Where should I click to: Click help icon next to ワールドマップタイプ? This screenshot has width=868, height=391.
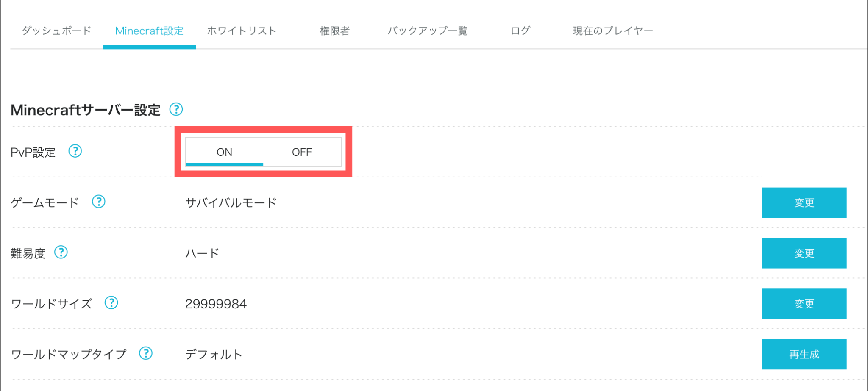pyautogui.click(x=146, y=353)
